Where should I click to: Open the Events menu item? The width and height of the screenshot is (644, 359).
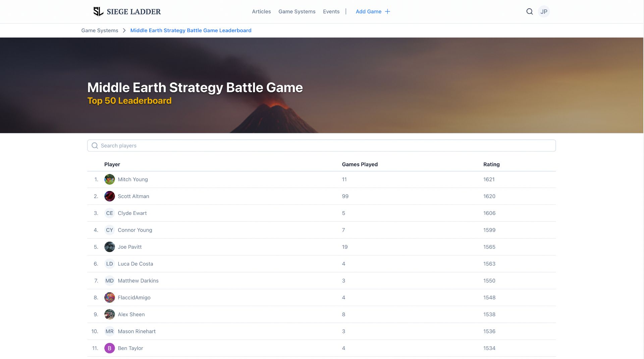[331, 11]
